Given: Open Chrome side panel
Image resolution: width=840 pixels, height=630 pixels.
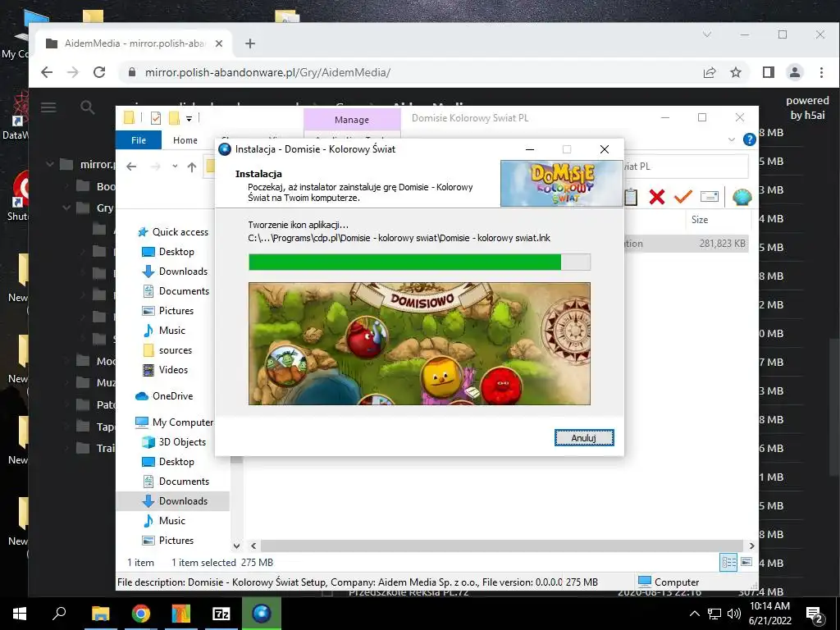Looking at the screenshot, I should 768,72.
